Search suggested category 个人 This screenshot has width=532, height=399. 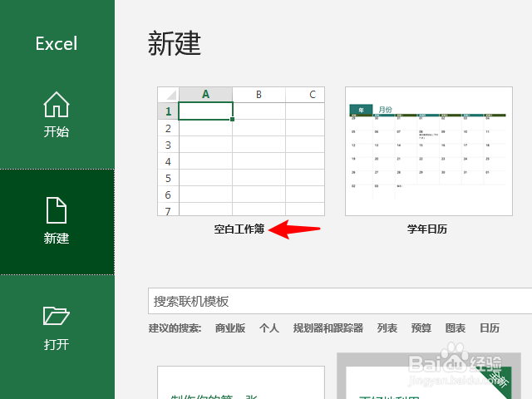click(269, 328)
